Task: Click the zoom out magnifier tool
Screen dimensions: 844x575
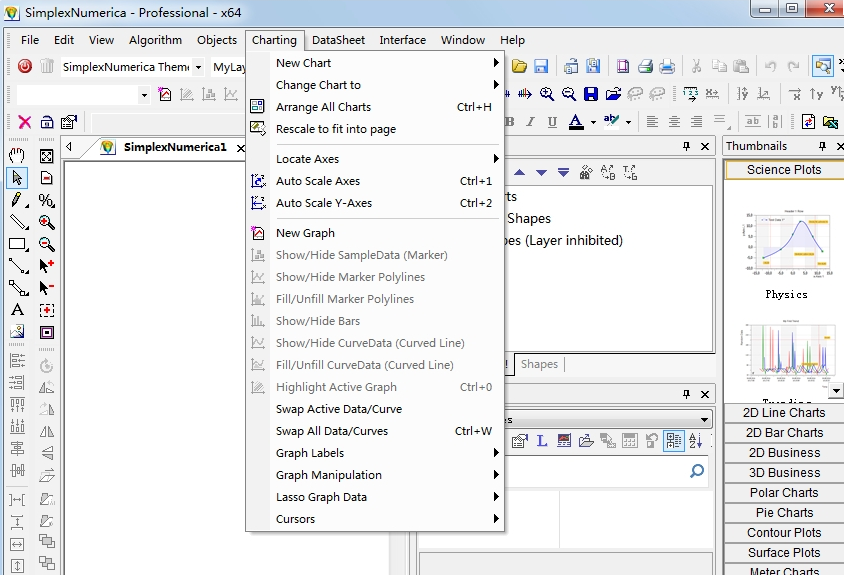Action: pos(47,244)
